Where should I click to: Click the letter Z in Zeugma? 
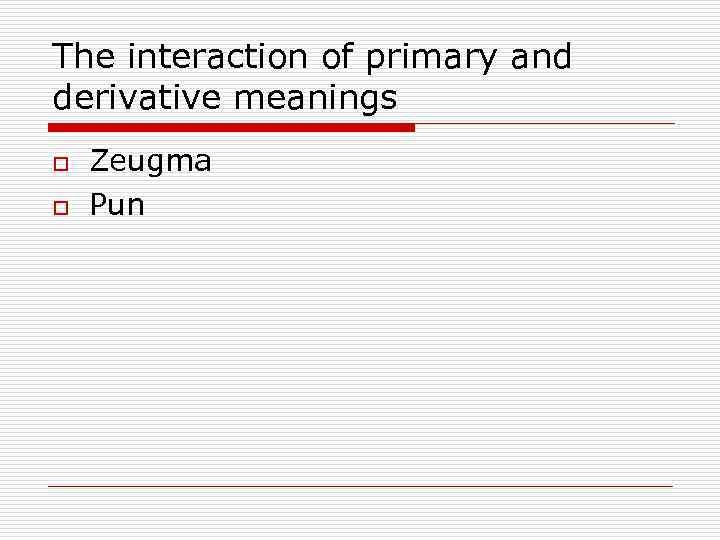(98, 161)
